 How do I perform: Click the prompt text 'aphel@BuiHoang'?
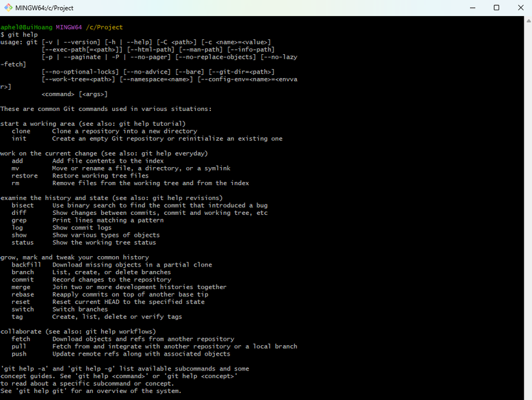26,27
